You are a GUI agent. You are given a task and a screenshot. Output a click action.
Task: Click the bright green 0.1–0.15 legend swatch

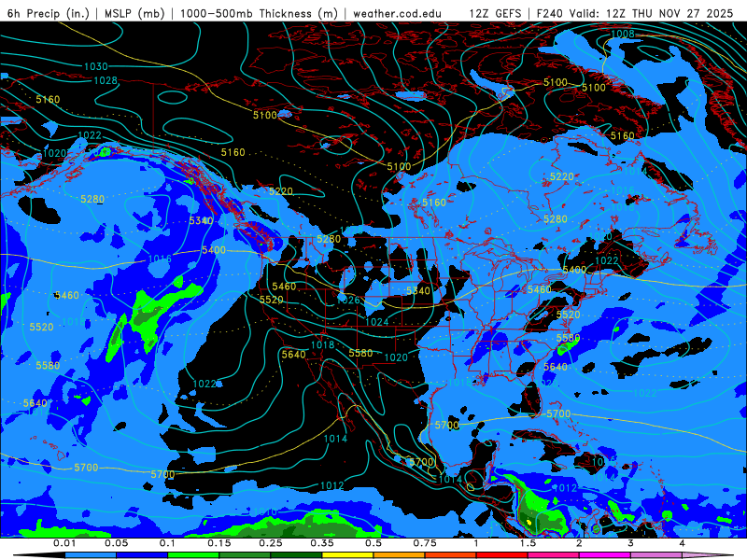tap(193, 555)
